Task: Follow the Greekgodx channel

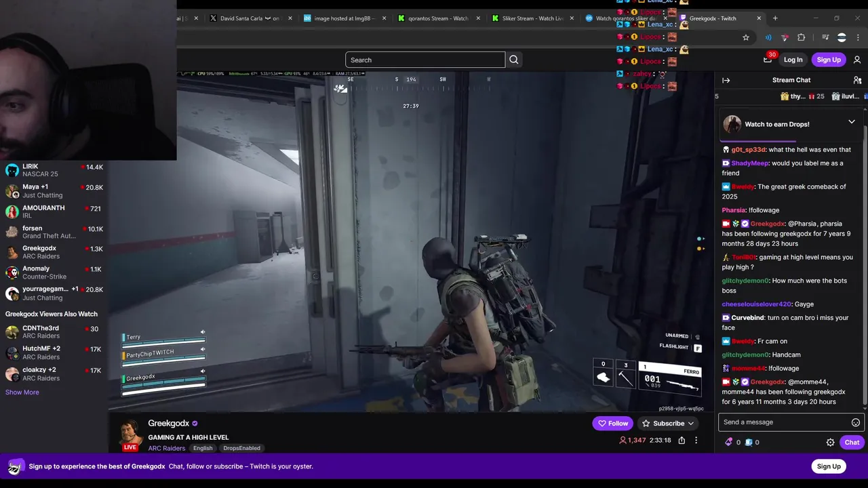Action: pos(613,424)
